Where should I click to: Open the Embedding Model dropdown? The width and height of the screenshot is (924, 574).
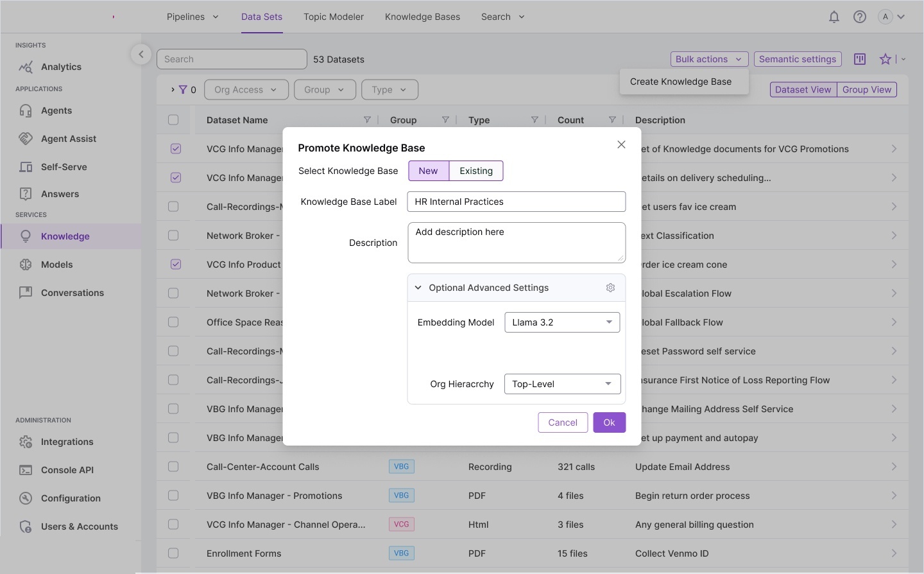pos(562,322)
